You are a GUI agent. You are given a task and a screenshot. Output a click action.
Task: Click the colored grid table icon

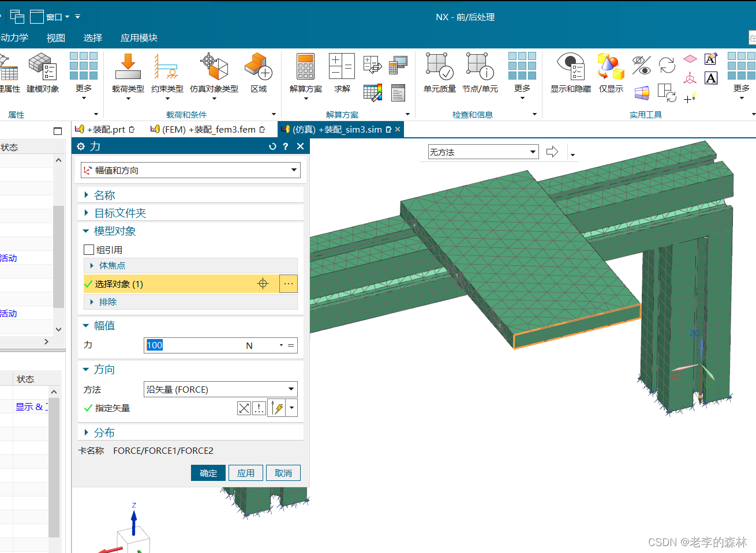pyautogui.click(x=372, y=92)
